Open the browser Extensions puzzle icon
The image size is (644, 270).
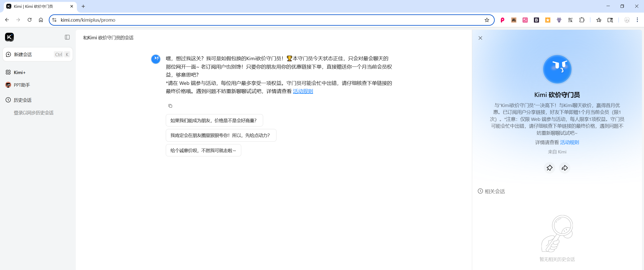[582, 20]
